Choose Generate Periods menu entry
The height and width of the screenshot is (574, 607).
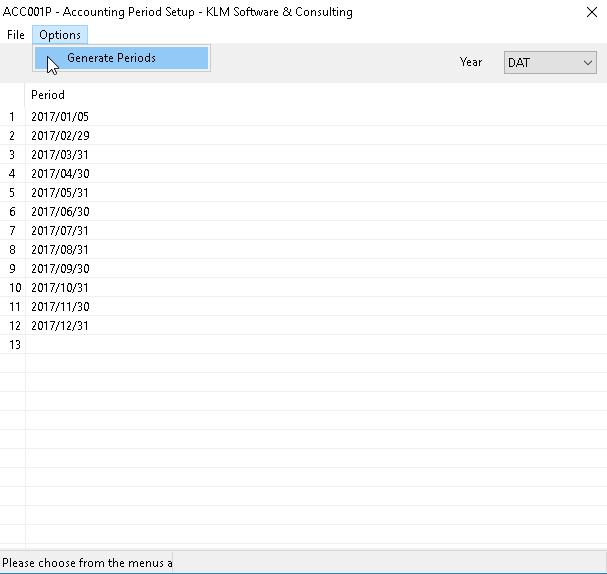tap(122, 58)
